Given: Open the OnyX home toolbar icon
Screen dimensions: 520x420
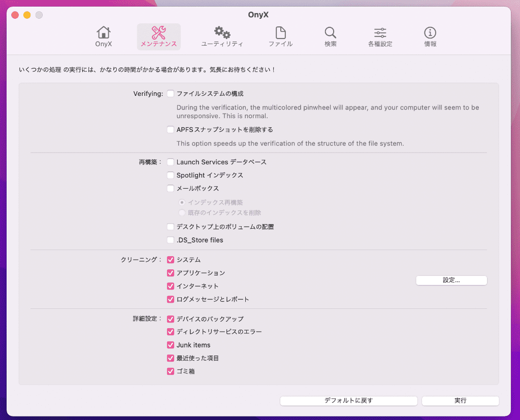Looking at the screenshot, I should pyautogui.click(x=104, y=37).
